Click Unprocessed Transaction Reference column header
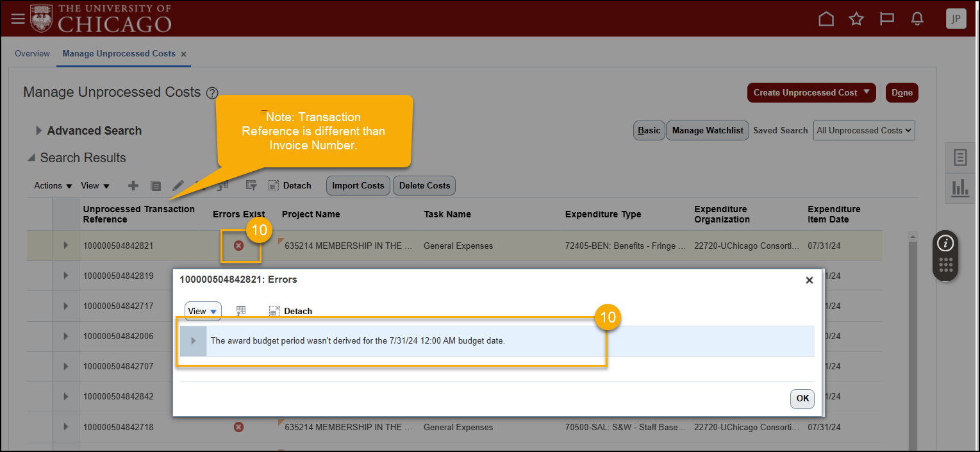Image resolution: width=980 pixels, height=452 pixels. [139, 214]
